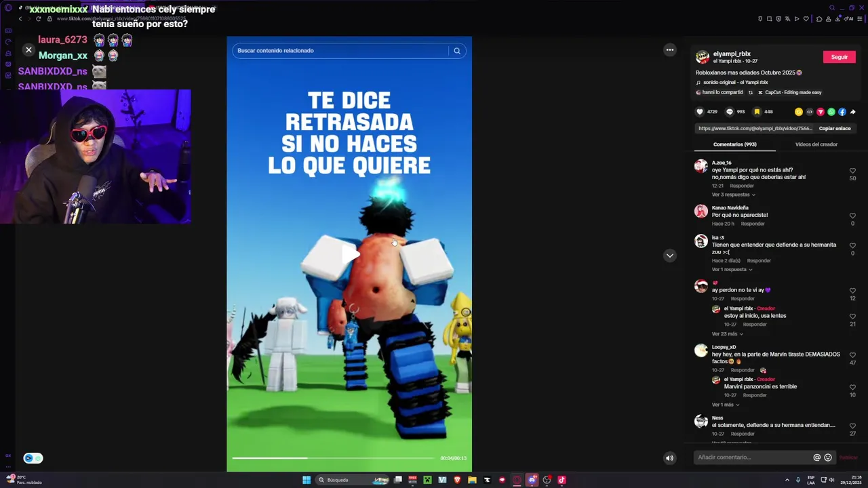Open the three-dot more options menu

pos(670,49)
